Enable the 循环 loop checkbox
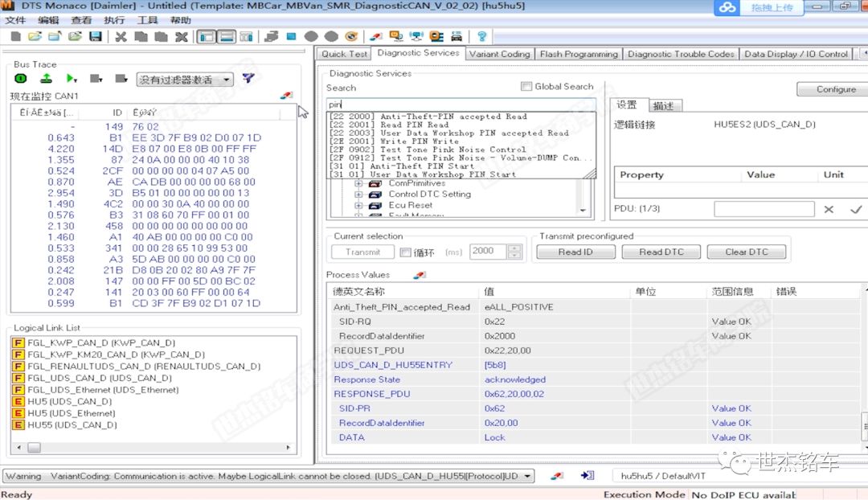This screenshot has height=500, width=868. 406,252
